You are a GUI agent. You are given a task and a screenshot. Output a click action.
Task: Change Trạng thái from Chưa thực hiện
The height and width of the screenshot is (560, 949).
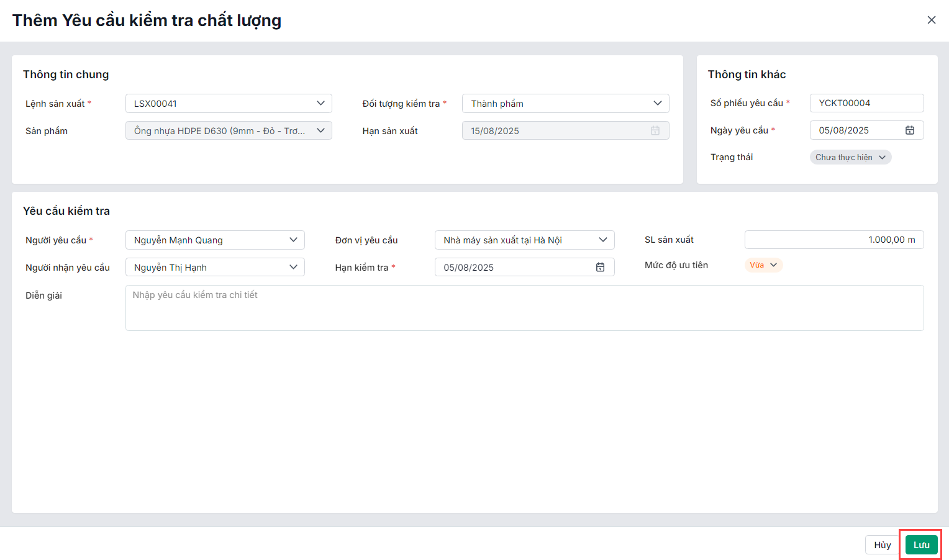pyautogui.click(x=850, y=158)
